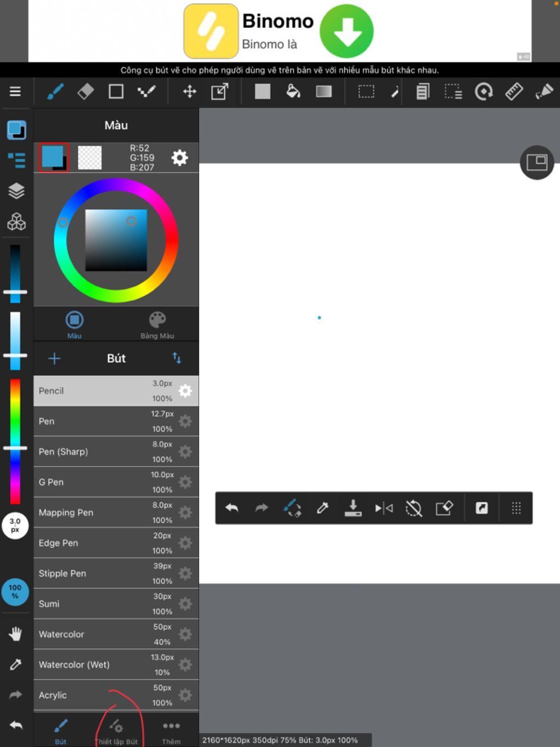Toggle the canvas view window button

pos(537,163)
